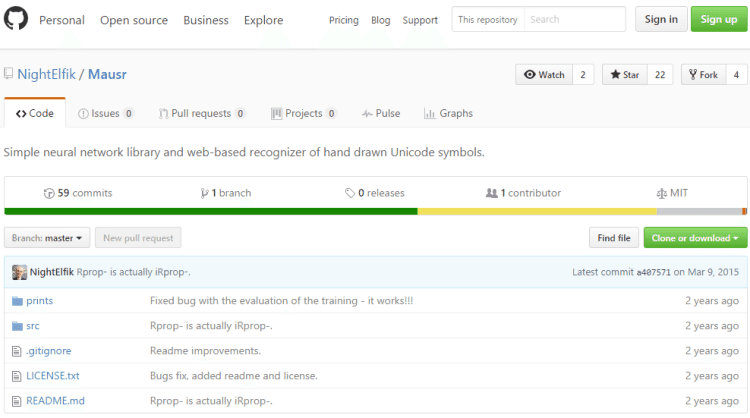Click the .gitignore file icon
Screen dimensions: 750x418
[x=17, y=351]
